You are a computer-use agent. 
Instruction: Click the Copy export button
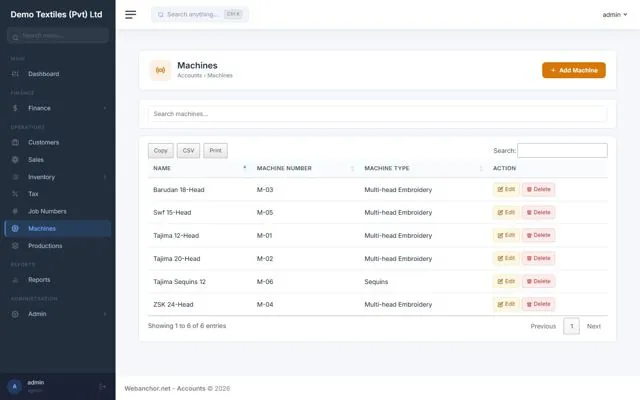(x=161, y=151)
